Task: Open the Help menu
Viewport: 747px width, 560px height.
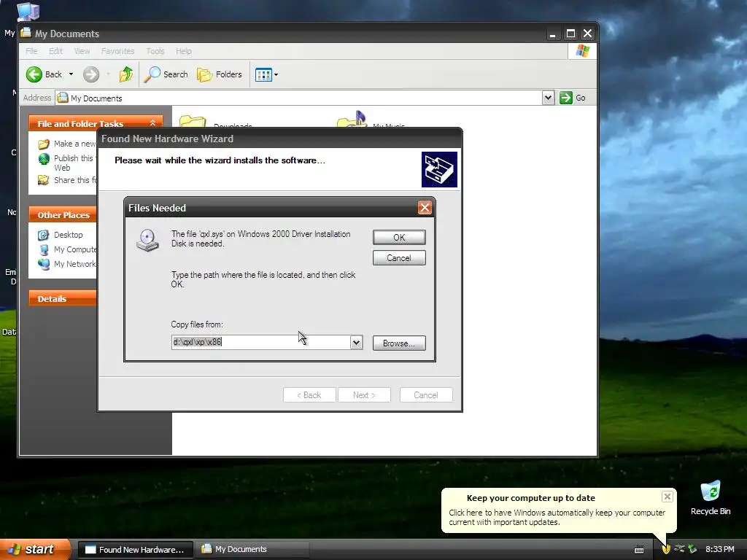Action: pyautogui.click(x=183, y=51)
